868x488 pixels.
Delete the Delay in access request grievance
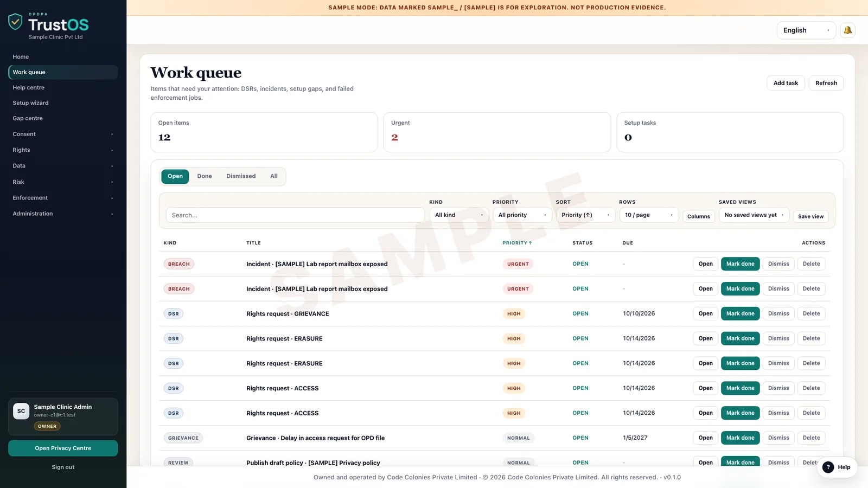(x=811, y=438)
